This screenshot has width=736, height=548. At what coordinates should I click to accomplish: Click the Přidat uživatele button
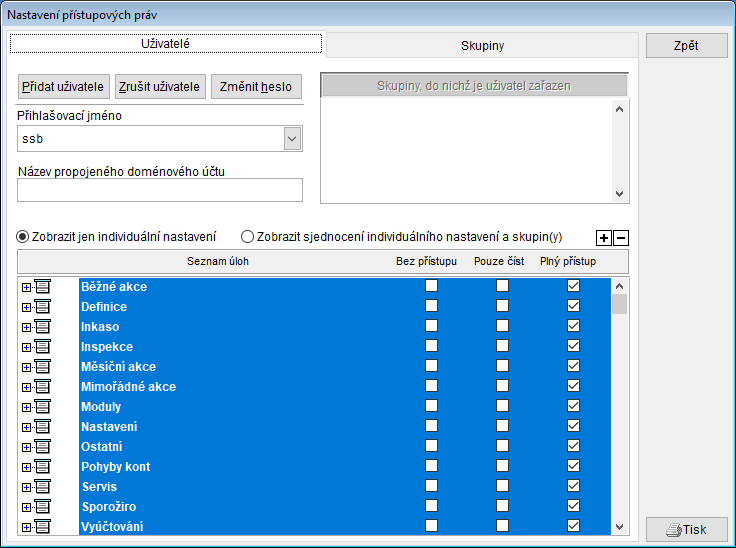click(x=63, y=87)
